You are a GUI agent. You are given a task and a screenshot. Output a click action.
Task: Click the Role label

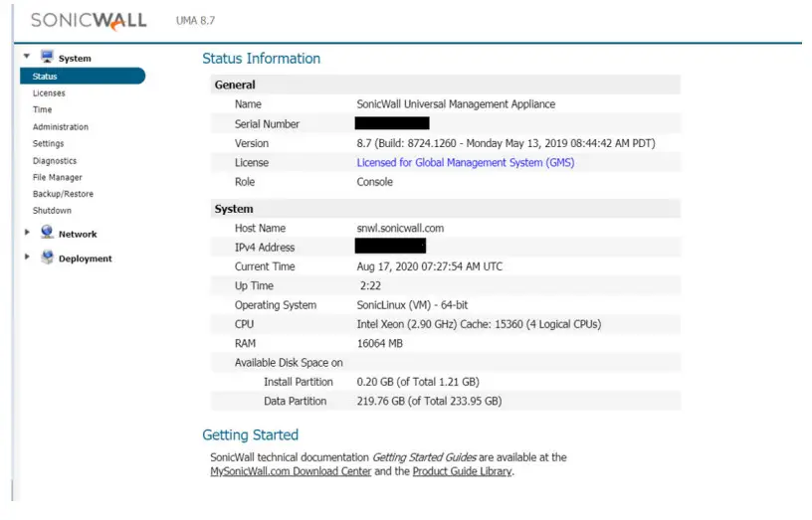click(x=245, y=182)
